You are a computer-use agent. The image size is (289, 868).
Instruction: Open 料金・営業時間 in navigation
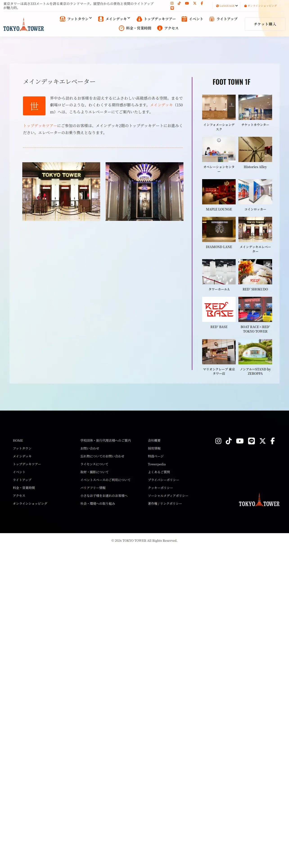(135, 28)
